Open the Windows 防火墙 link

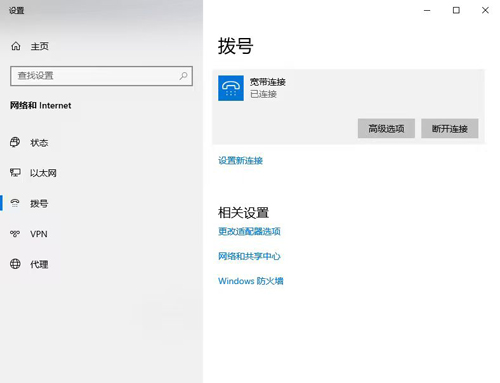[251, 281]
